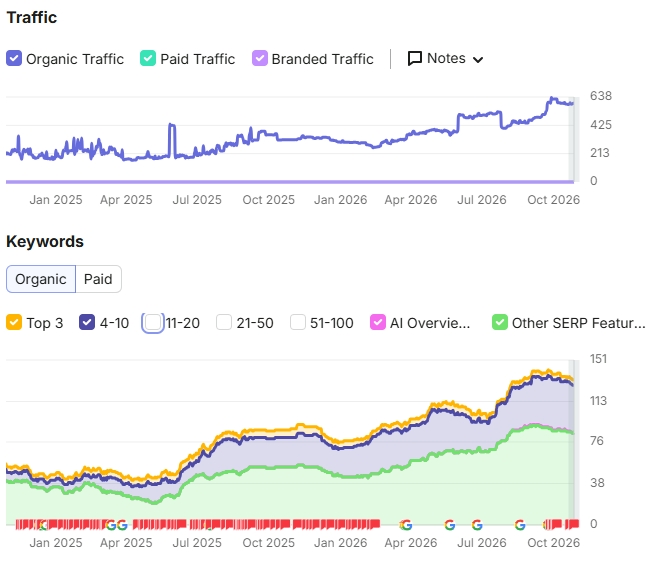Click the Jul 2025 label under Traffic chart

pyautogui.click(x=197, y=200)
